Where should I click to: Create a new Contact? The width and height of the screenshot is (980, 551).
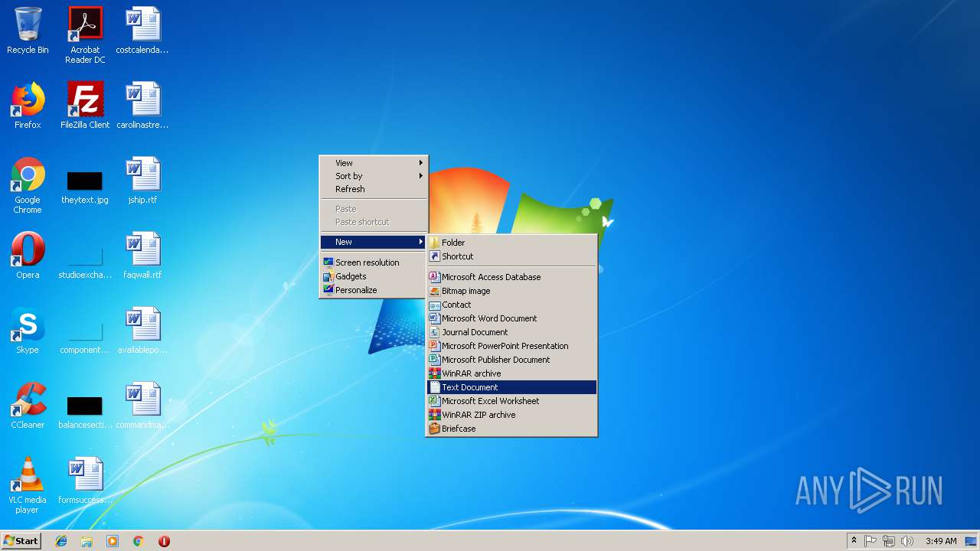[511, 305]
